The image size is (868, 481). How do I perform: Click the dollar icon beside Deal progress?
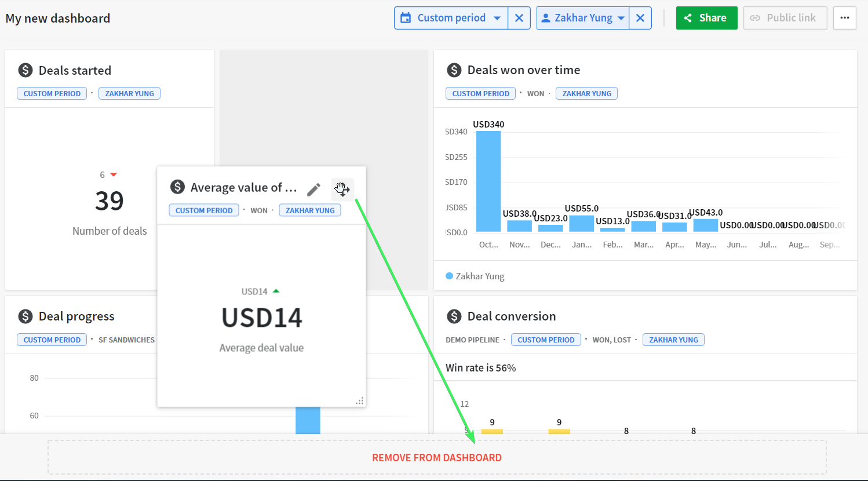pos(25,316)
